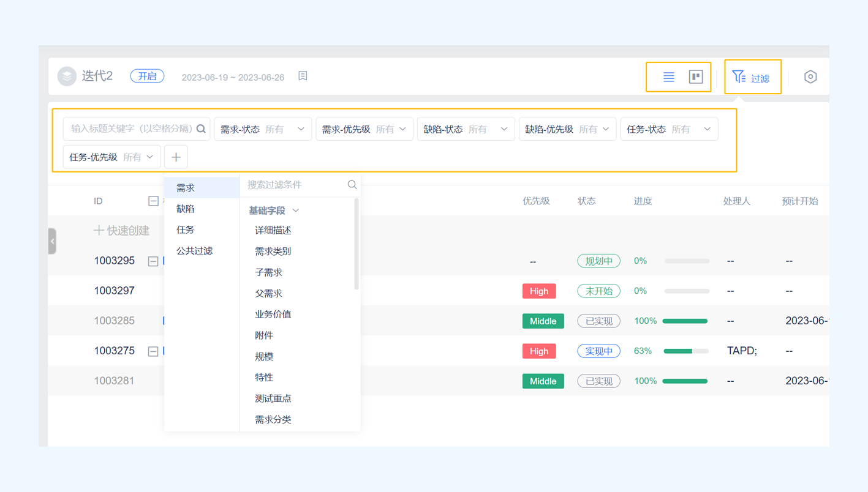Focus the title keyword input field

pos(137,129)
